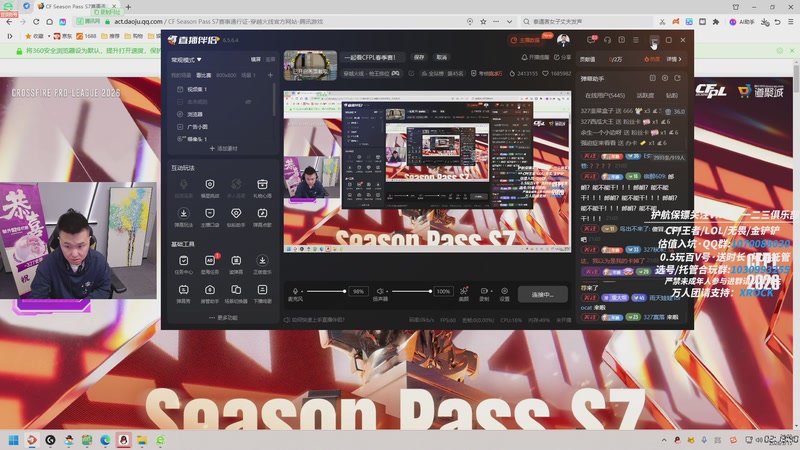Switch layout to 横屏

256,60
